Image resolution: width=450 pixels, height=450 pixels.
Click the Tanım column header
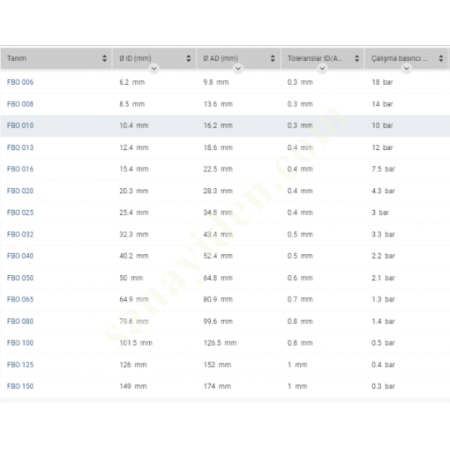point(17,58)
